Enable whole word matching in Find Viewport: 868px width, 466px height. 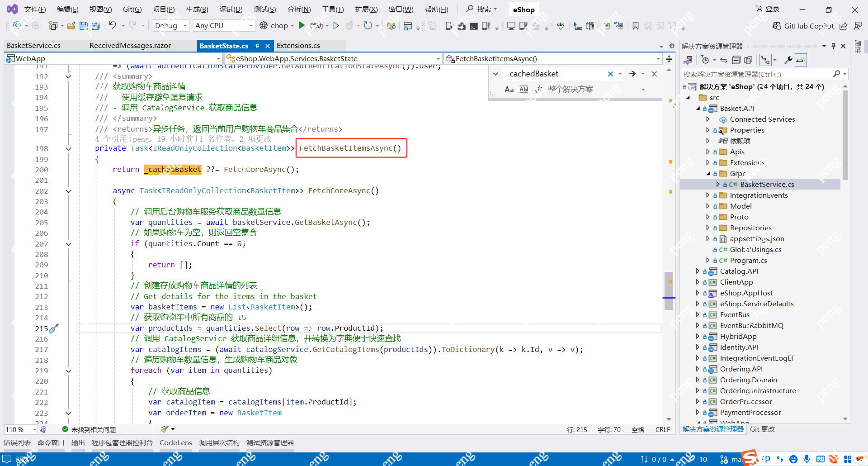(524, 89)
